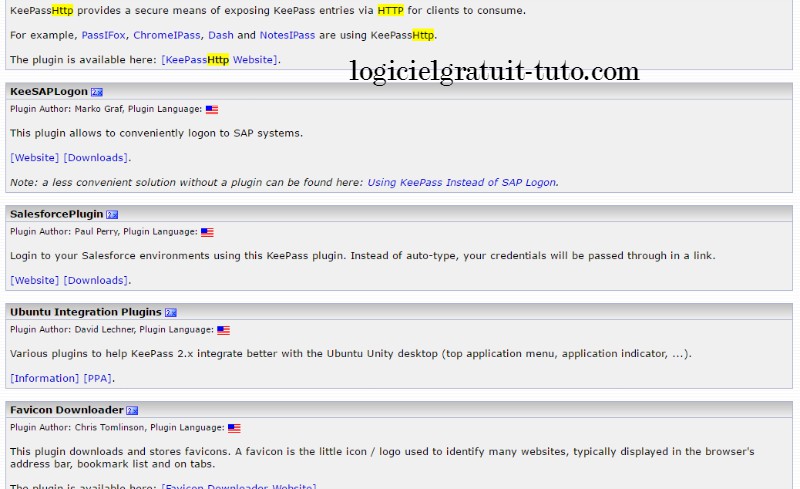Open the PassIFox link
Image resolution: width=800 pixels, height=489 pixels.
104,35
